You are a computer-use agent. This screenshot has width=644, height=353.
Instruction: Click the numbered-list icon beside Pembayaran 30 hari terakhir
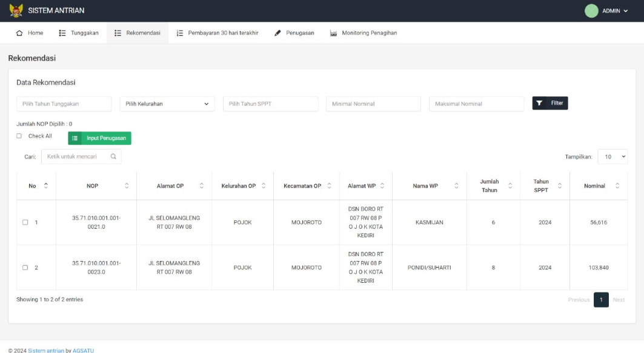[180, 33]
